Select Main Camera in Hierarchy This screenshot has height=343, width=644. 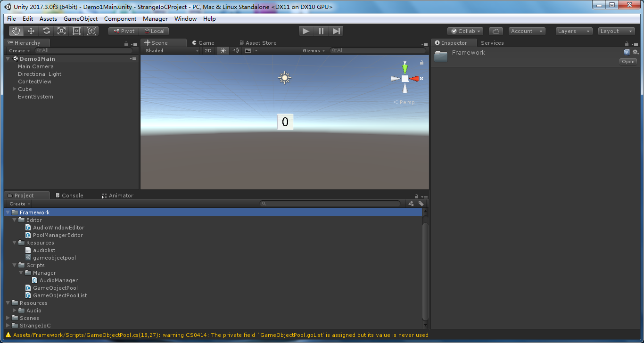(36, 66)
